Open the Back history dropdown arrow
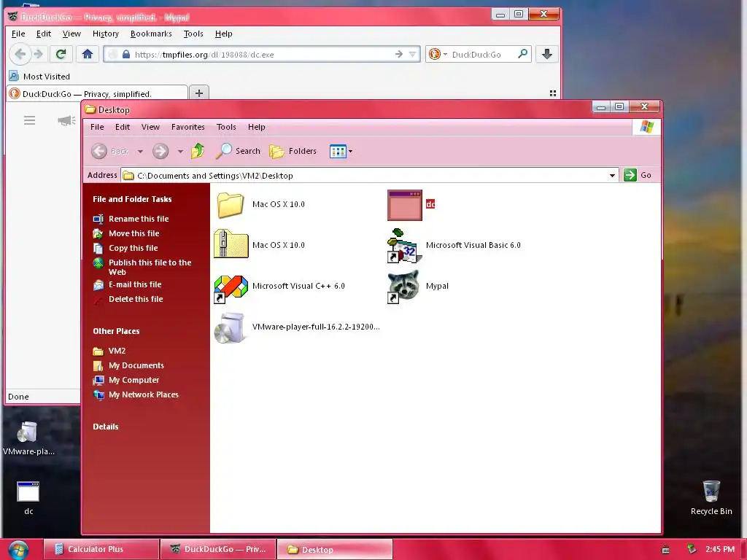 [140, 152]
